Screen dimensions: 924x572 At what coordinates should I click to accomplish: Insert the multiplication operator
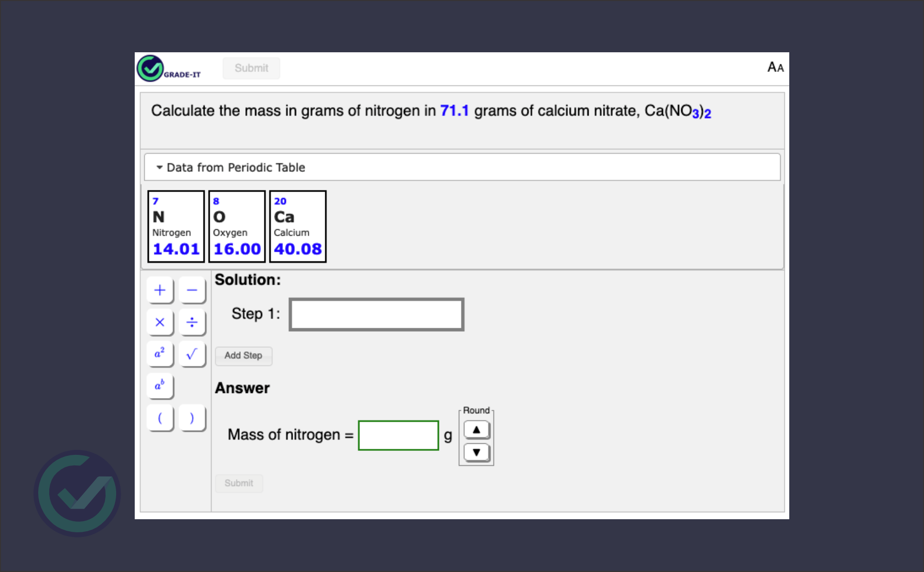click(x=160, y=322)
